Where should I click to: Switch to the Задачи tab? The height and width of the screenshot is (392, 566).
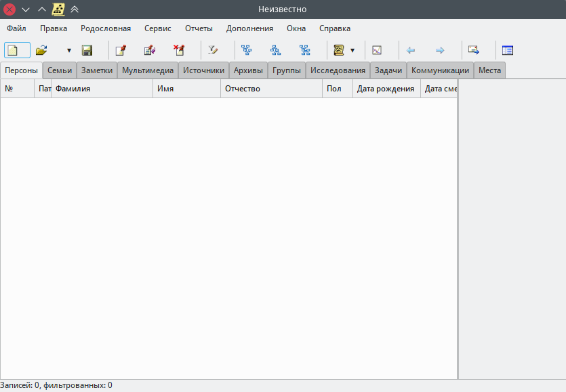[x=388, y=70]
